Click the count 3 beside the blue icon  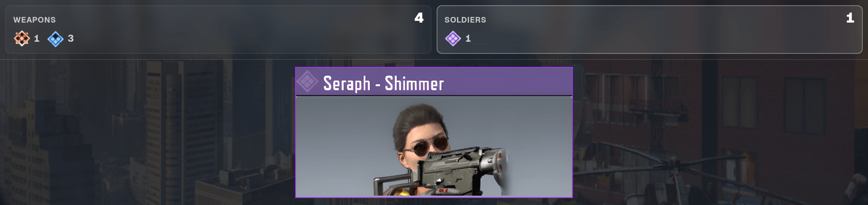pos(71,39)
